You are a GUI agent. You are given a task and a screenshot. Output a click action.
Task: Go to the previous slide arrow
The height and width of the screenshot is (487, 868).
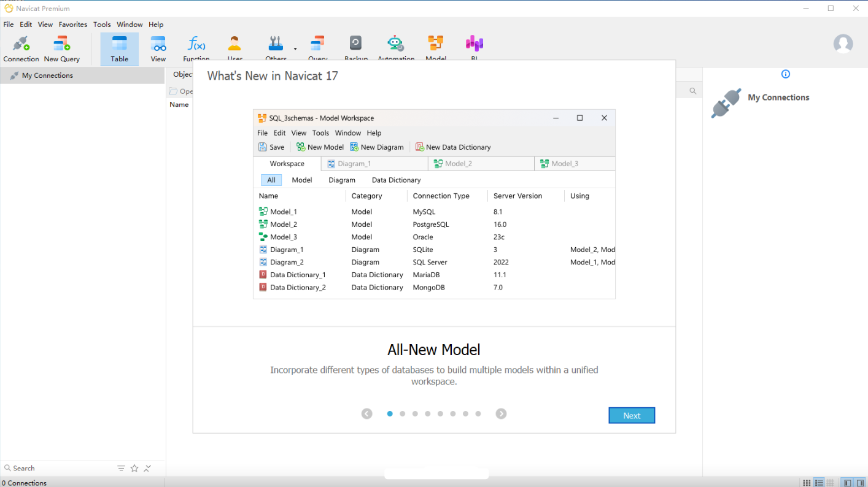(x=366, y=413)
